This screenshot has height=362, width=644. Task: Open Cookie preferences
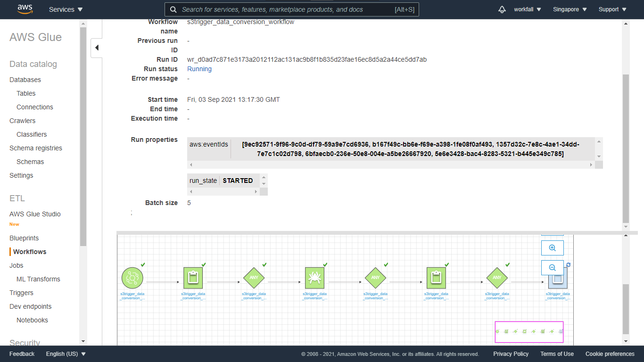(x=610, y=354)
